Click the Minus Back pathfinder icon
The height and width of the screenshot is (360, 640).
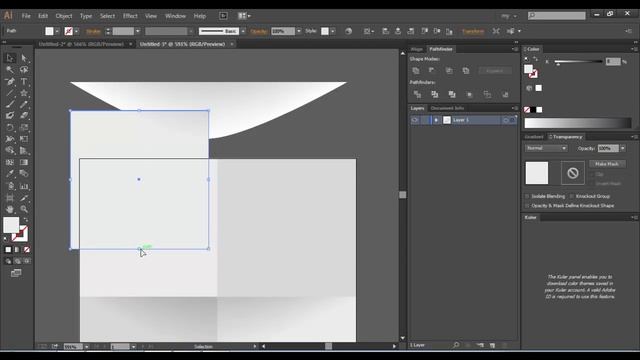[505, 94]
